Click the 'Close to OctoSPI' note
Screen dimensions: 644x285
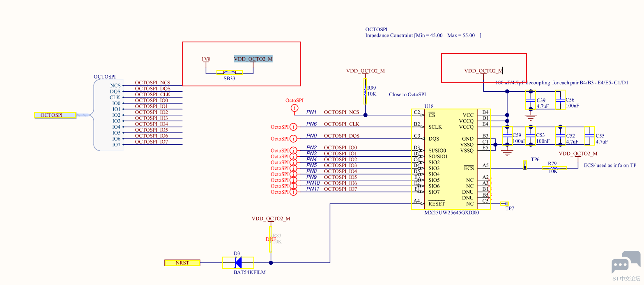[x=408, y=95]
